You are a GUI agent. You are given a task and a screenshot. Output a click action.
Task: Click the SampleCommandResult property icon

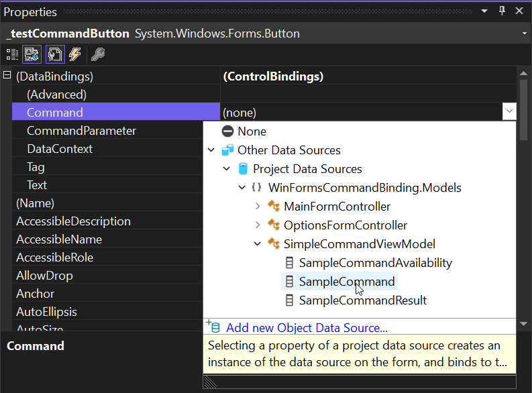(289, 300)
